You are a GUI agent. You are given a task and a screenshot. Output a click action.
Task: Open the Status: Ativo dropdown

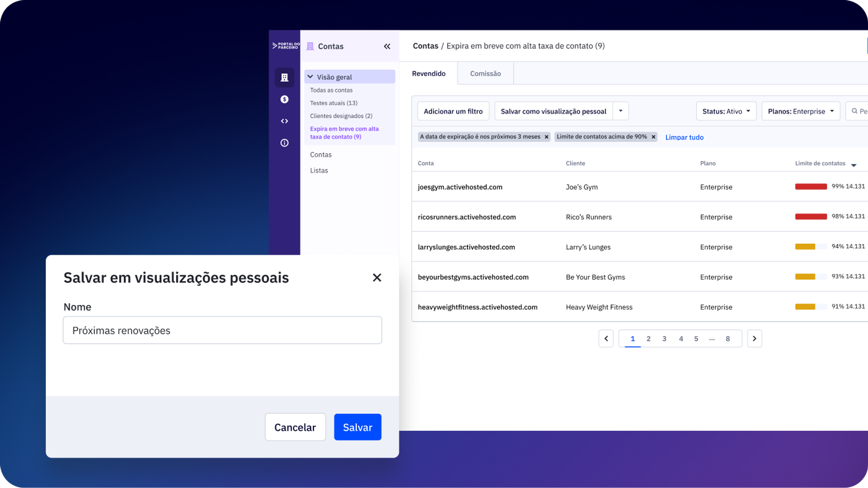(726, 111)
